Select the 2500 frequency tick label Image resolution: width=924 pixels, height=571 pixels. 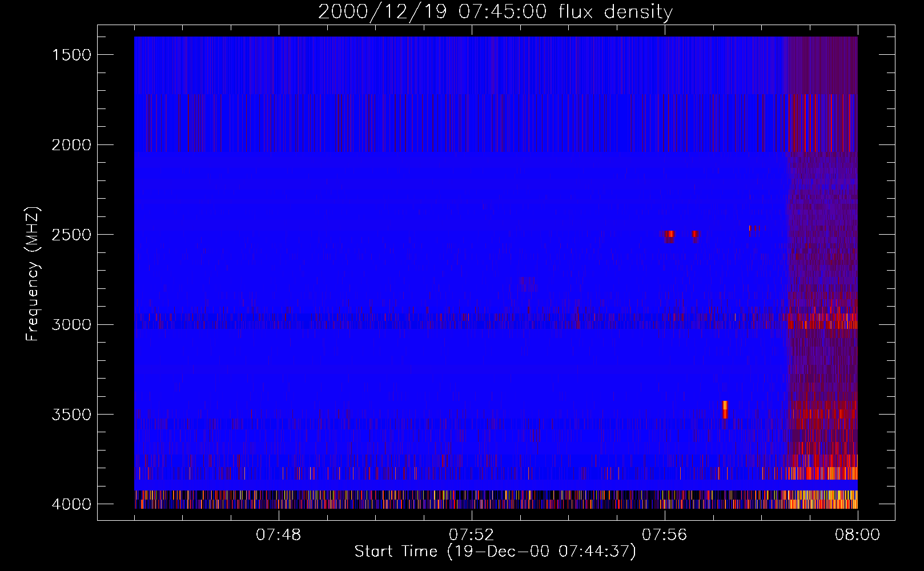pyautogui.click(x=71, y=235)
